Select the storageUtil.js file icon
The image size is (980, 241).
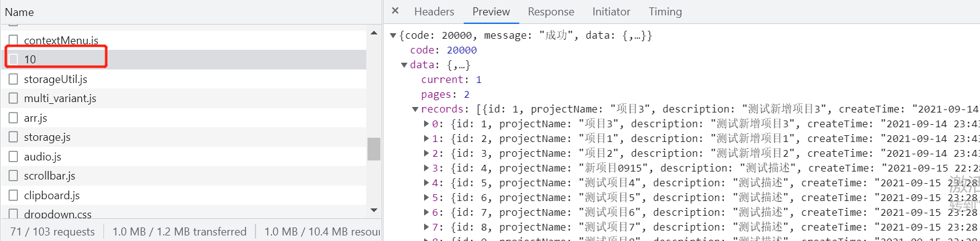(14, 79)
